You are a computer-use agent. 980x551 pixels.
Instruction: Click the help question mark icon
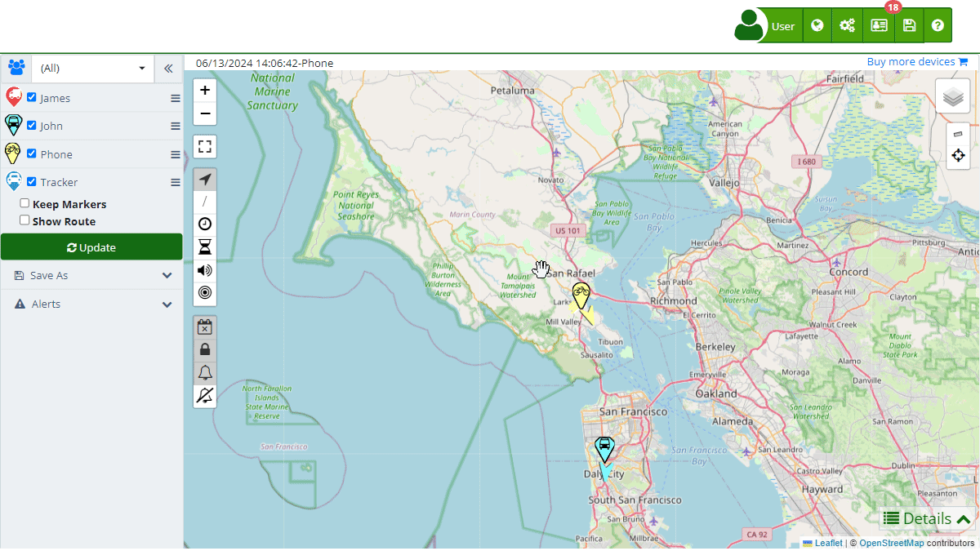(938, 25)
